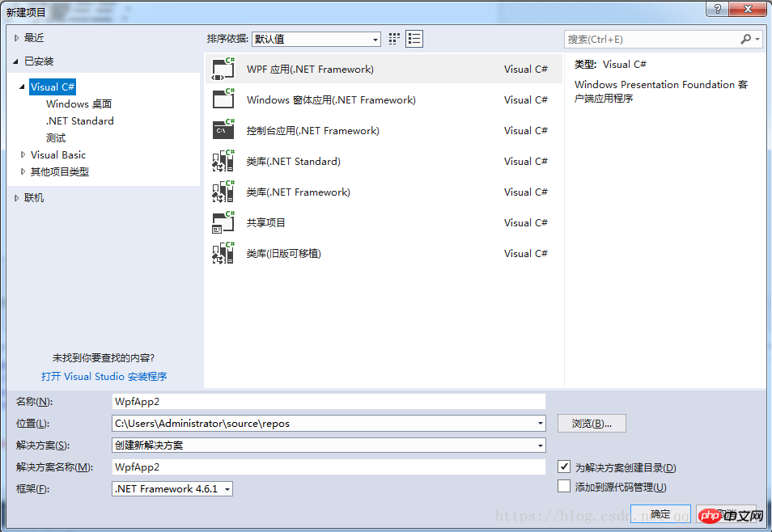Select the 控制台应用(.NET Framework) row text
Viewport: 772px width, 532px height.
pyautogui.click(x=312, y=130)
